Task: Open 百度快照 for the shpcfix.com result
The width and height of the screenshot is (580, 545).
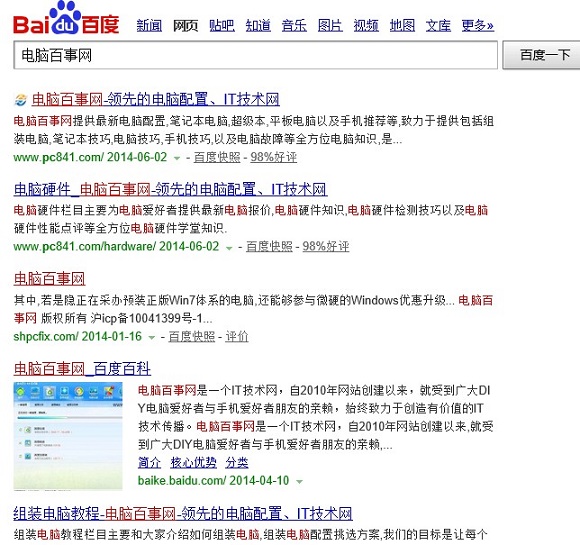Action: click(192, 336)
